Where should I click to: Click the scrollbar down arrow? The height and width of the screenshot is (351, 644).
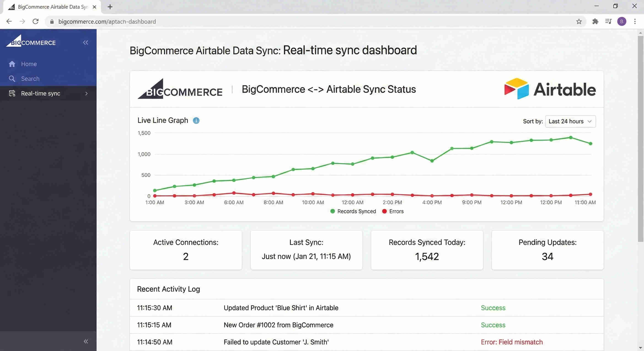(x=640, y=348)
